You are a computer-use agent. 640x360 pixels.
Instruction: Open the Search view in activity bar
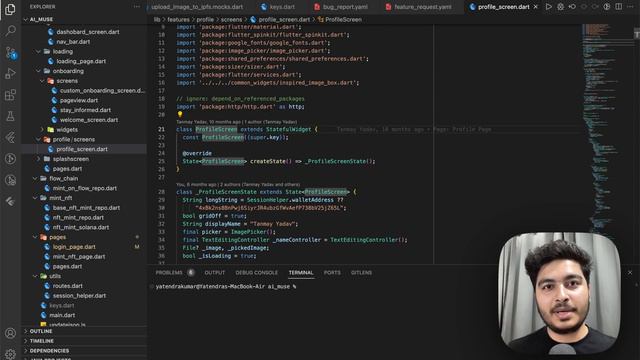point(10,30)
